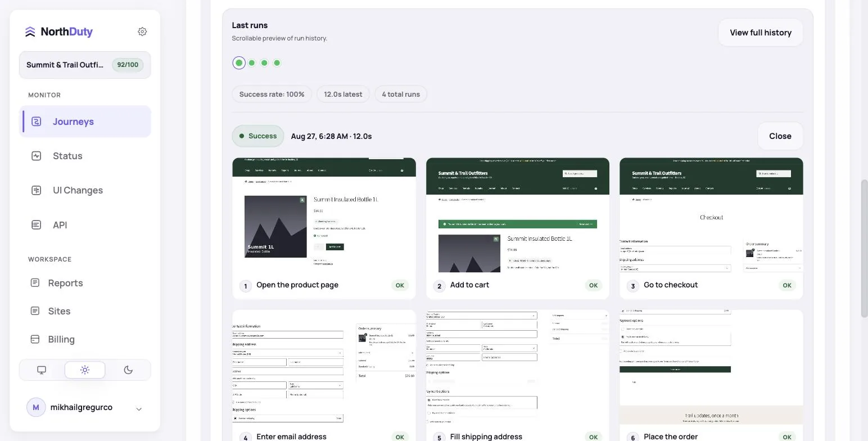Click the View full history button
The height and width of the screenshot is (441, 868).
pos(761,33)
